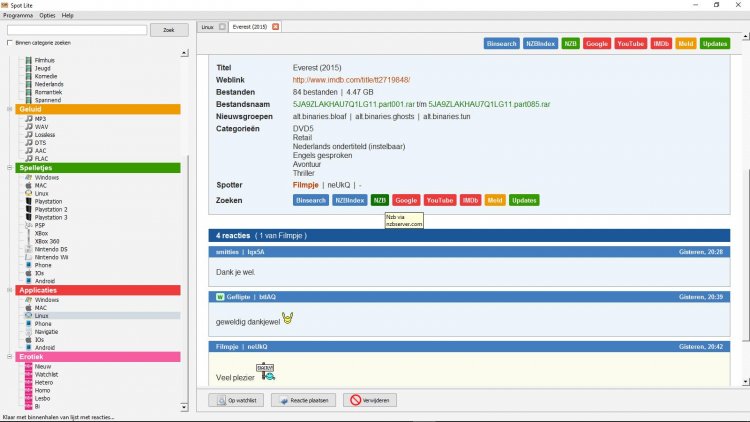This screenshot has height=422, width=750.
Task: Click the Verwijderen button
Action: 370,400
